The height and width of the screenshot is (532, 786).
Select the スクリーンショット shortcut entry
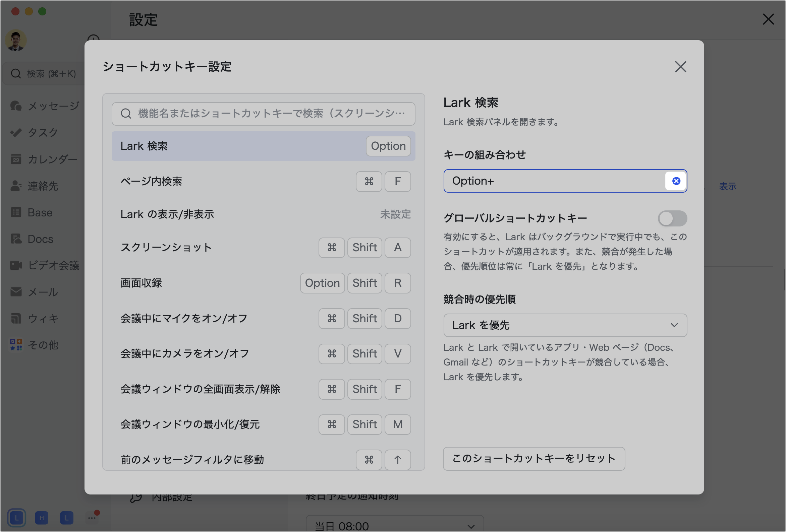237,248
